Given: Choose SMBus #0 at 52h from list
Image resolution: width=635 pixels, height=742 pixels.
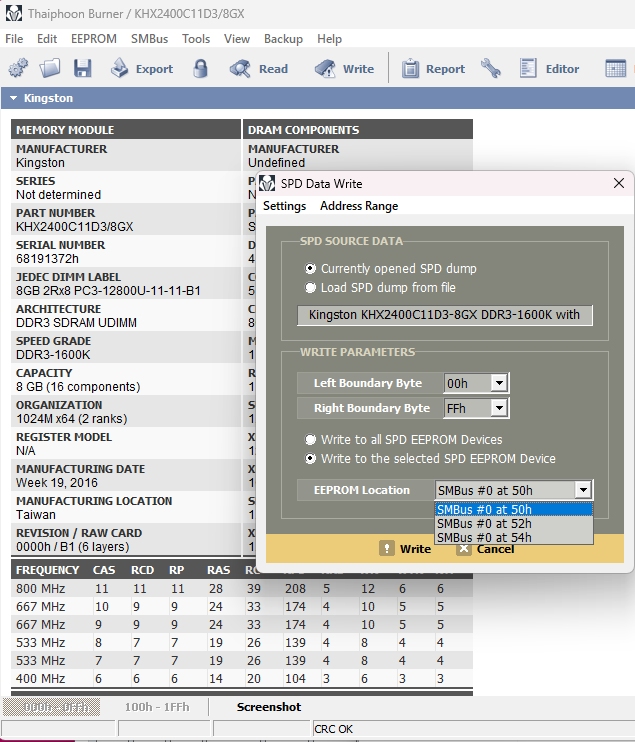Looking at the screenshot, I should [x=513, y=524].
